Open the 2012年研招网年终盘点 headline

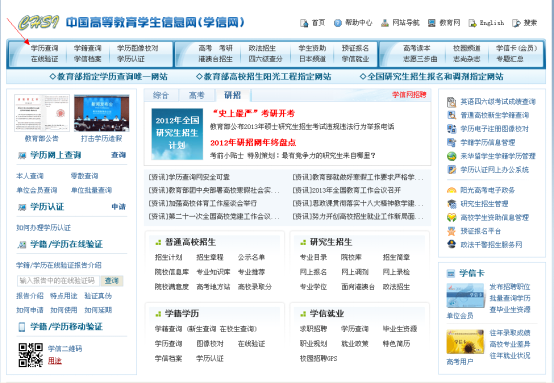(x=253, y=143)
